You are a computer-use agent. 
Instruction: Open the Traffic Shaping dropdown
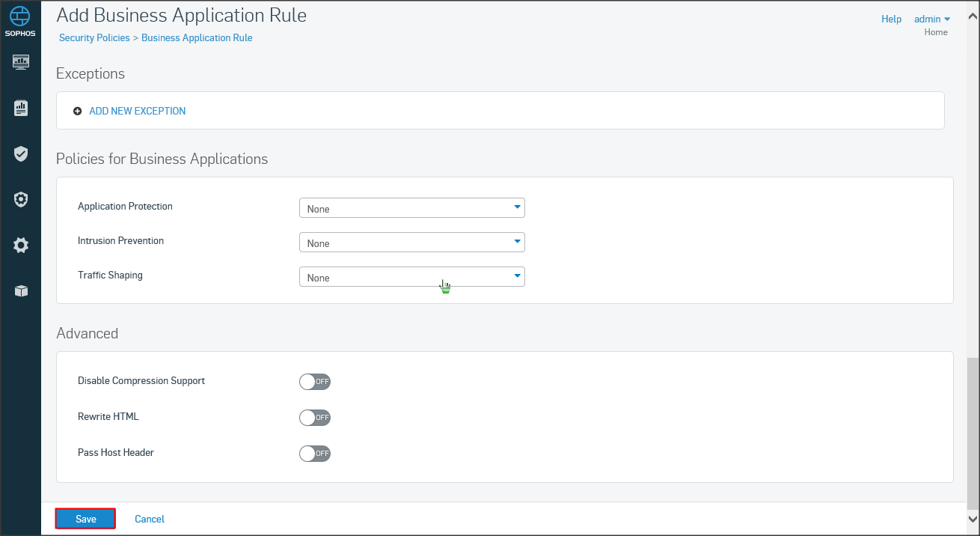411,277
